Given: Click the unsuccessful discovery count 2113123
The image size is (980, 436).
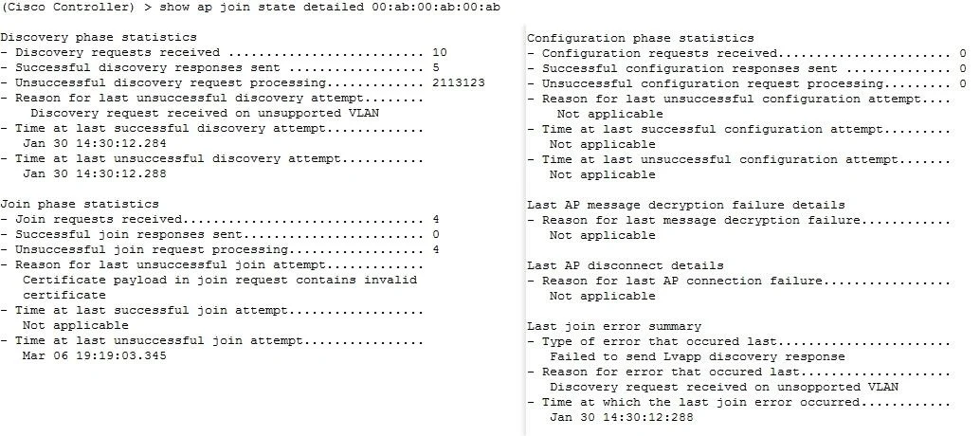Looking at the screenshot, I should (x=458, y=82).
